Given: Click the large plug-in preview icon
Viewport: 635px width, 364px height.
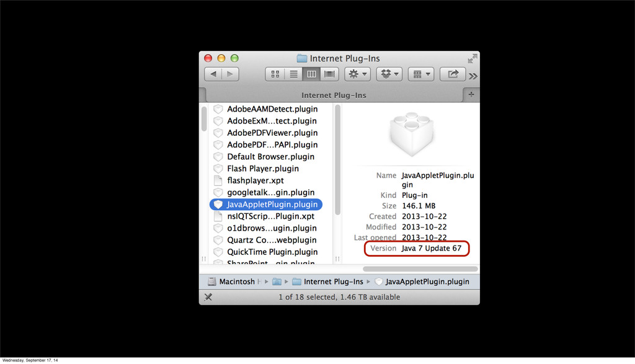Looking at the screenshot, I should [412, 134].
